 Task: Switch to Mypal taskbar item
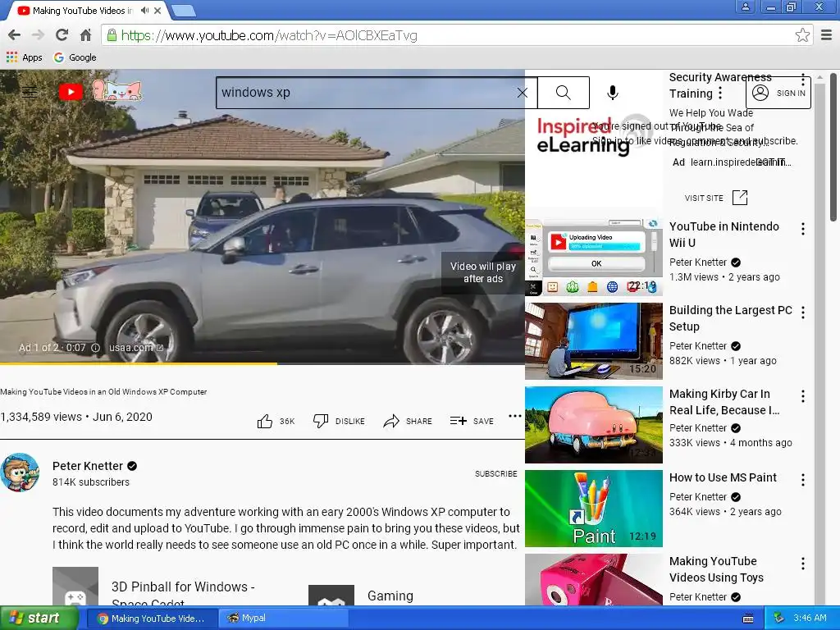click(284, 619)
